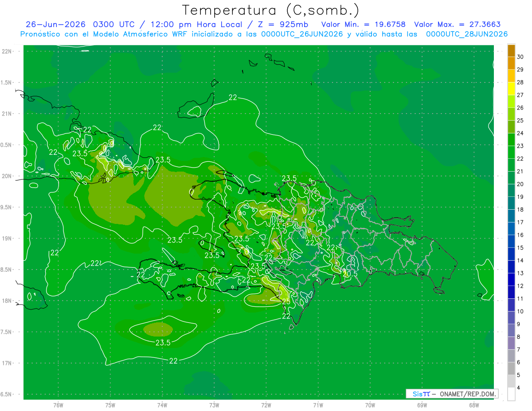Select the date text "26-Jun-2026"
Screen dimensions: 532x411
tap(55, 24)
